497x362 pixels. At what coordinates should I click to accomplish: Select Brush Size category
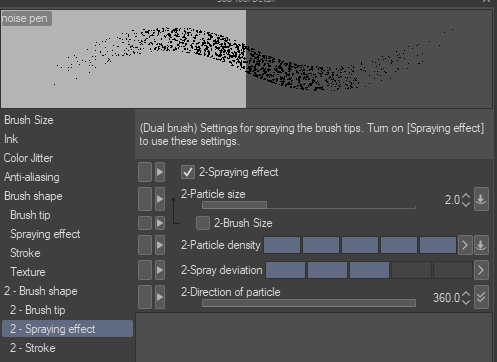click(x=29, y=120)
